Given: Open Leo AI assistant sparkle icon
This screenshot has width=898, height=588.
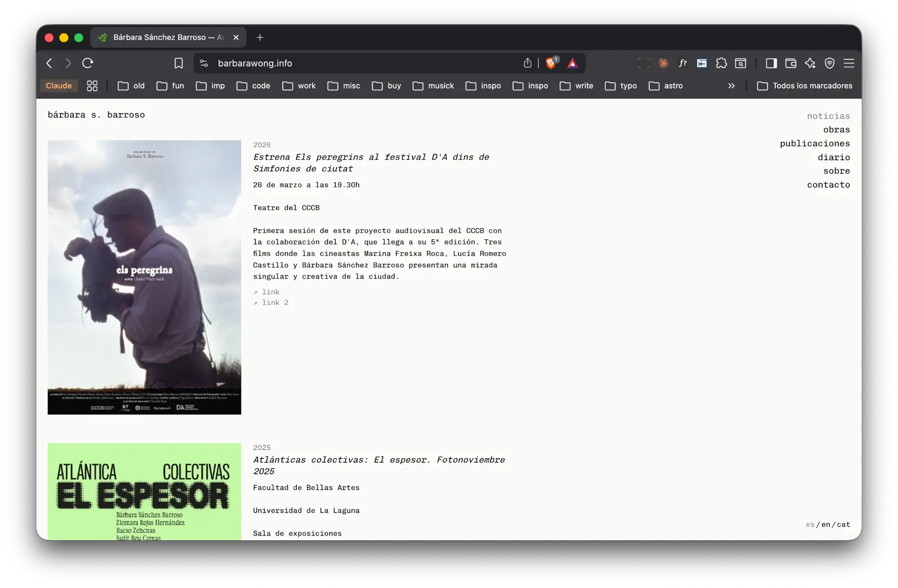Looking at the screenshot, I should (810, 63).
